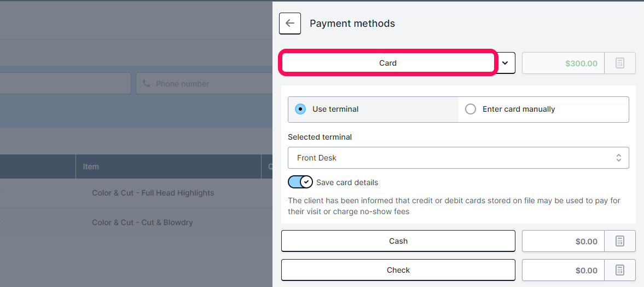Click the Phone number input field

[x=204, y=83]
